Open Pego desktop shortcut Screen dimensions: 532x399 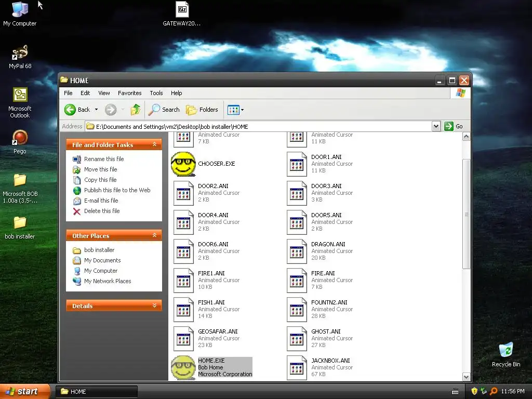pos(20,142)
